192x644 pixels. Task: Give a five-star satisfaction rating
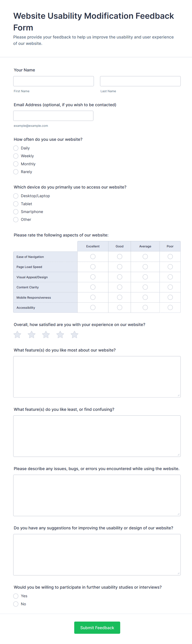click(75, 334)
